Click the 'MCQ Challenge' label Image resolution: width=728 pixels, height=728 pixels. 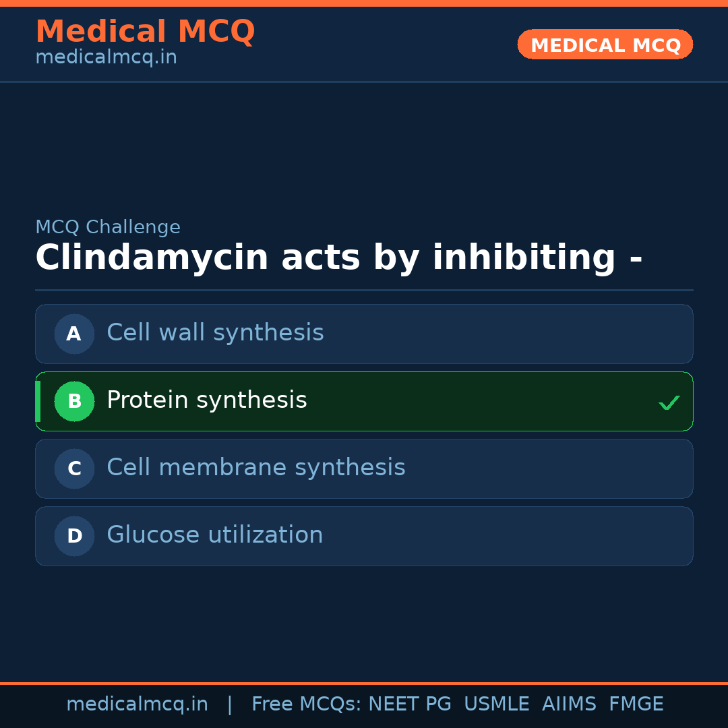[x=108, y=228]
